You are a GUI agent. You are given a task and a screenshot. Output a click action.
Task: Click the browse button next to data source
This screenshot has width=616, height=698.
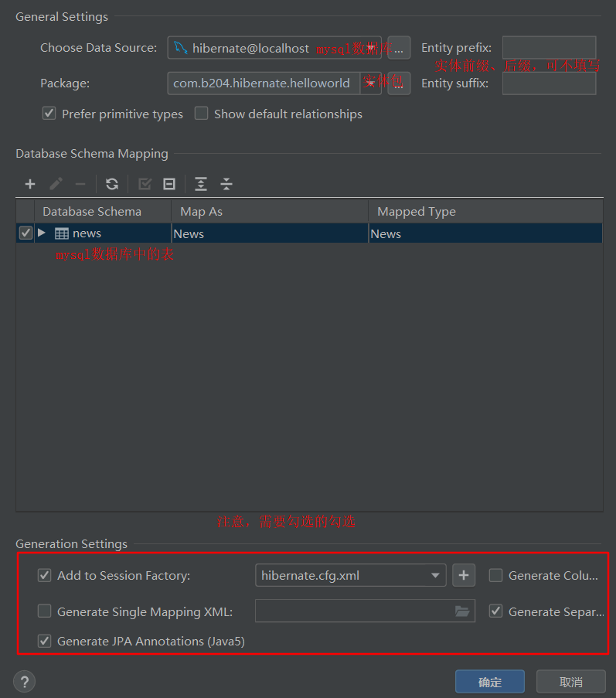point(399,48)
